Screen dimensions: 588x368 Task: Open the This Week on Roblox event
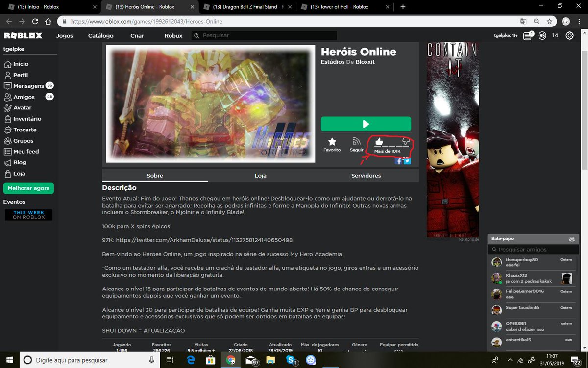(x=28, y=215)
